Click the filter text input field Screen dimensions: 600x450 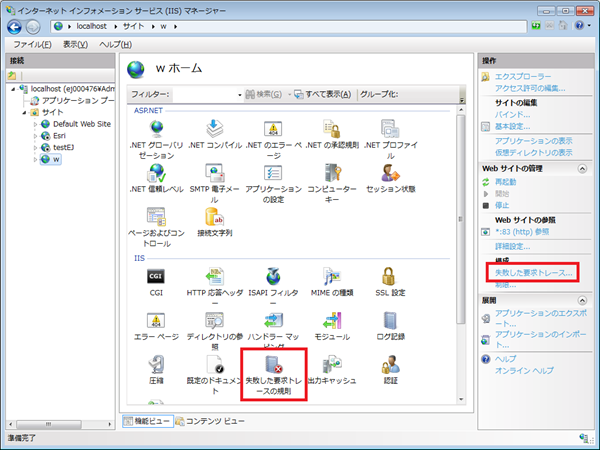pos(206,95)
